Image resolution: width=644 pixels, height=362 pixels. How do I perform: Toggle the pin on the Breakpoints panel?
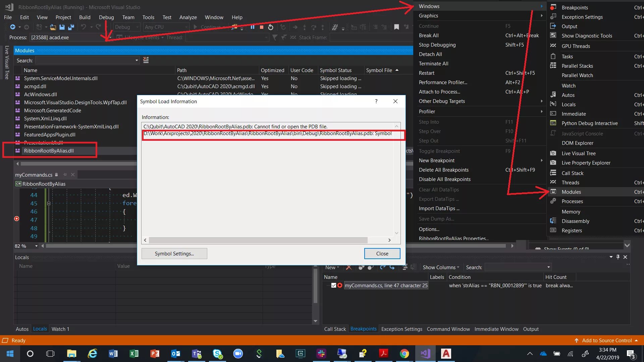[618, 257]
